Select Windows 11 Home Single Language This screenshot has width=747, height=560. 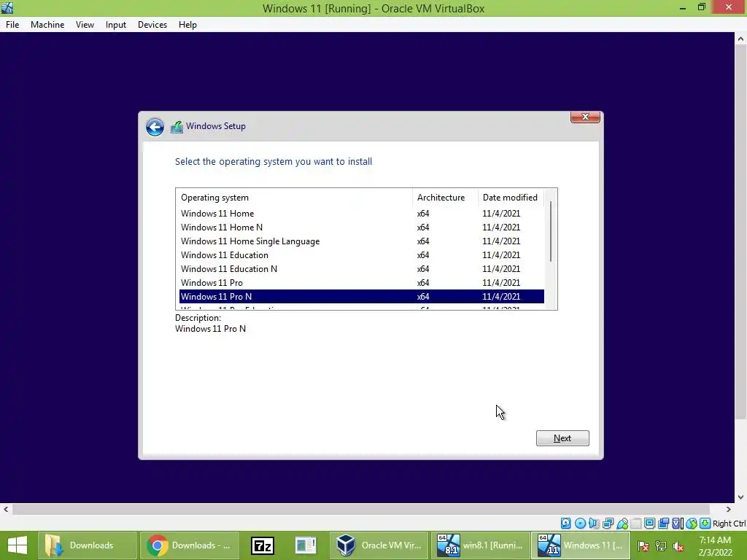361,241
